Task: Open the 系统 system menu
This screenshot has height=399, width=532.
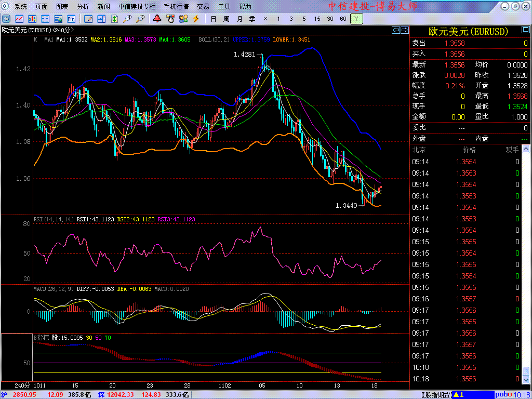Action: tap(21, 7)
